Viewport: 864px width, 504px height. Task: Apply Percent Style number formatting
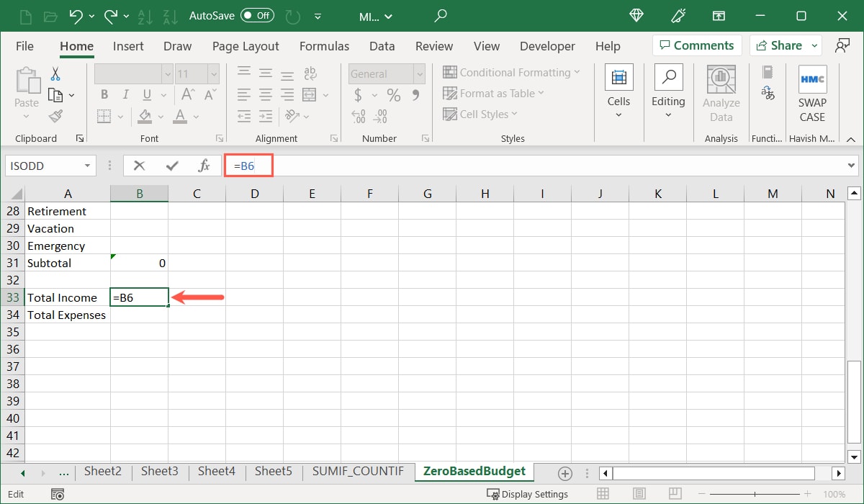pyautogui.click(x=392, y=94)
